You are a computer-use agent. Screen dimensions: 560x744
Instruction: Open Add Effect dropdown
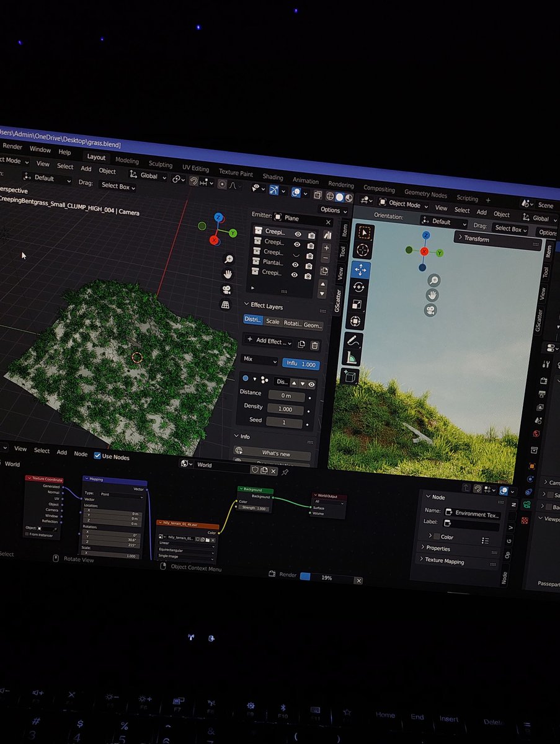[268, 341]
